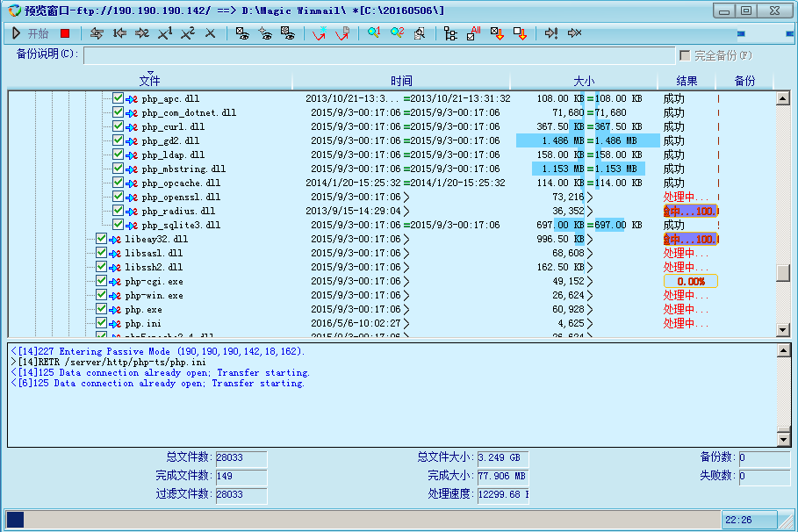Click the X² delete-side-two toolbar icon

click(188, 33)
